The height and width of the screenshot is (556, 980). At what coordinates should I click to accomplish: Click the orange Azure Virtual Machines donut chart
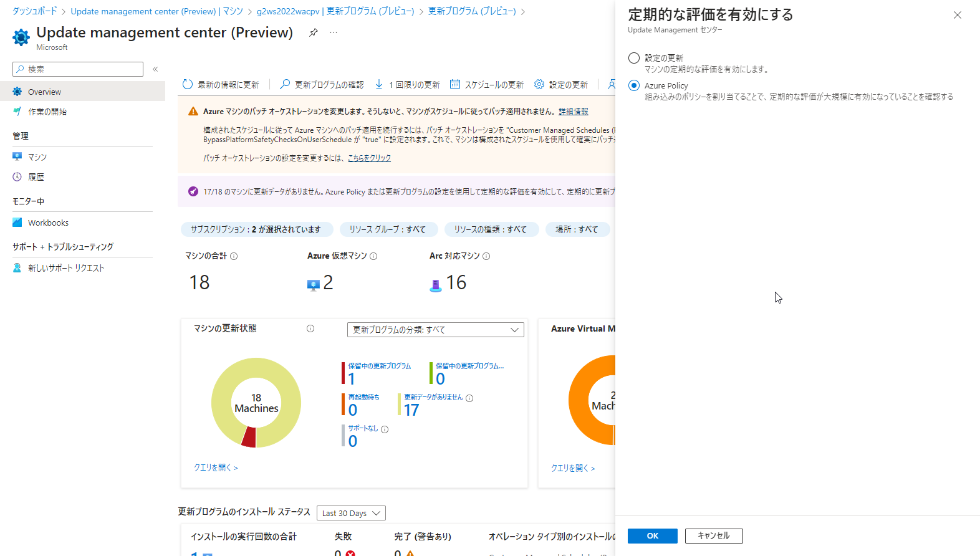592,400
